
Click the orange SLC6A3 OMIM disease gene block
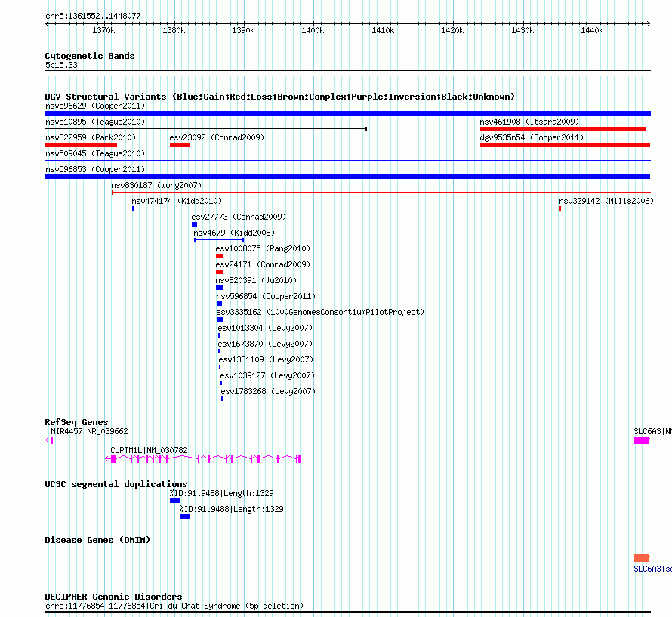click(x=642, y=558)
